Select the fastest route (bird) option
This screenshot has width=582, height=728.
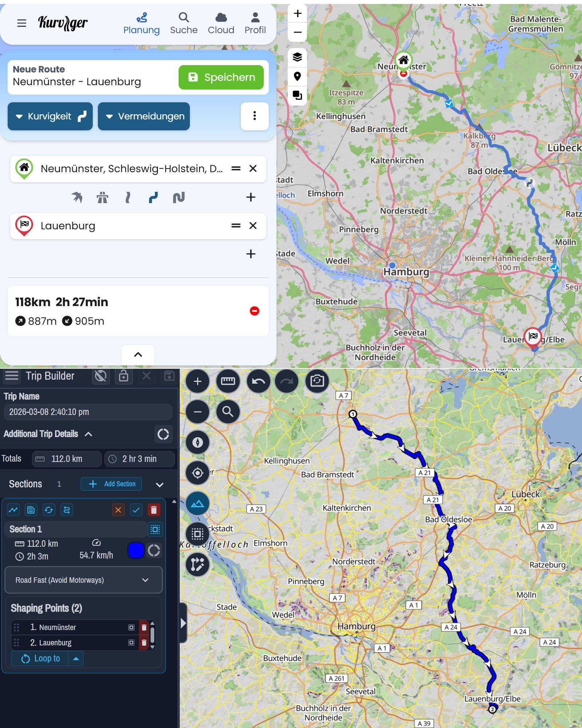[77, 197]
